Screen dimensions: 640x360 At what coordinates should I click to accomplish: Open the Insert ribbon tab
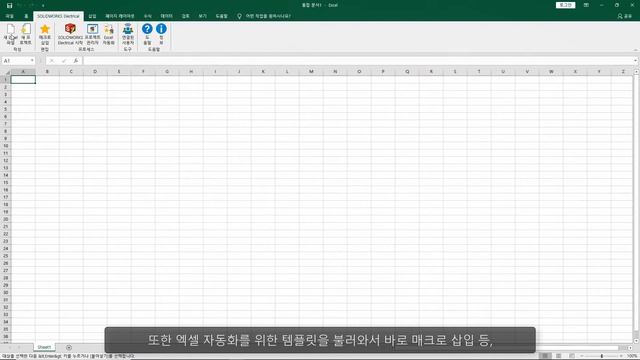tap(92, 16)
